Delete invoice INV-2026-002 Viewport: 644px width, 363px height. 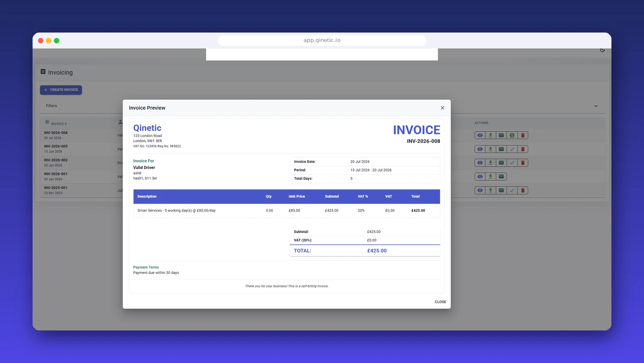click(523, 163)
